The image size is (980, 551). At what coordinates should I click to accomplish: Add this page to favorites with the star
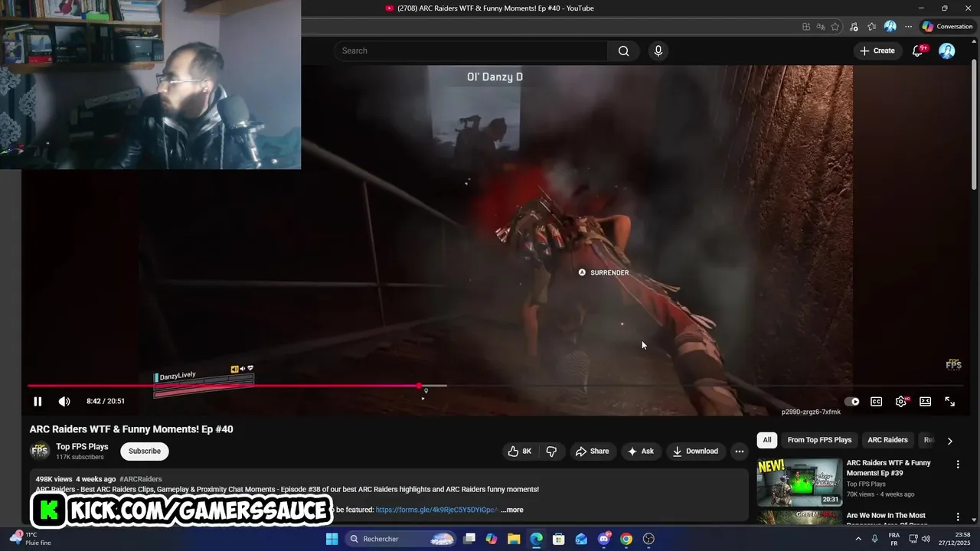[835, 27]
